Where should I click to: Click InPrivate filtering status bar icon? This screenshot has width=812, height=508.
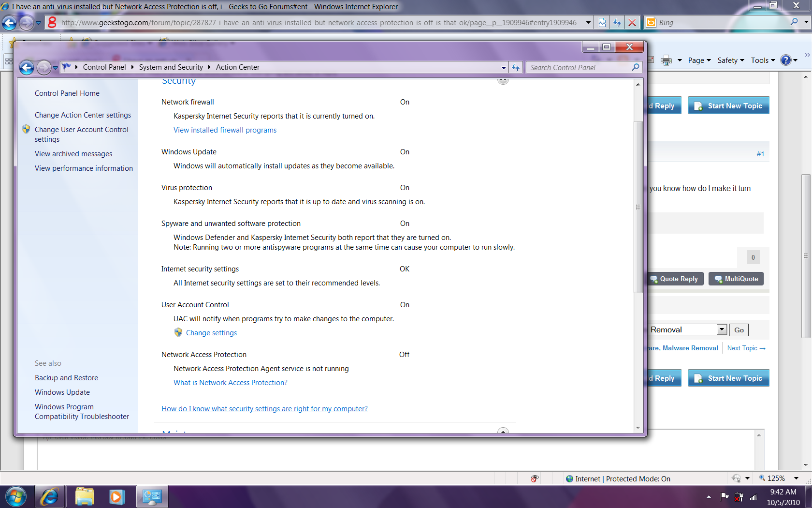pos(535,478)
